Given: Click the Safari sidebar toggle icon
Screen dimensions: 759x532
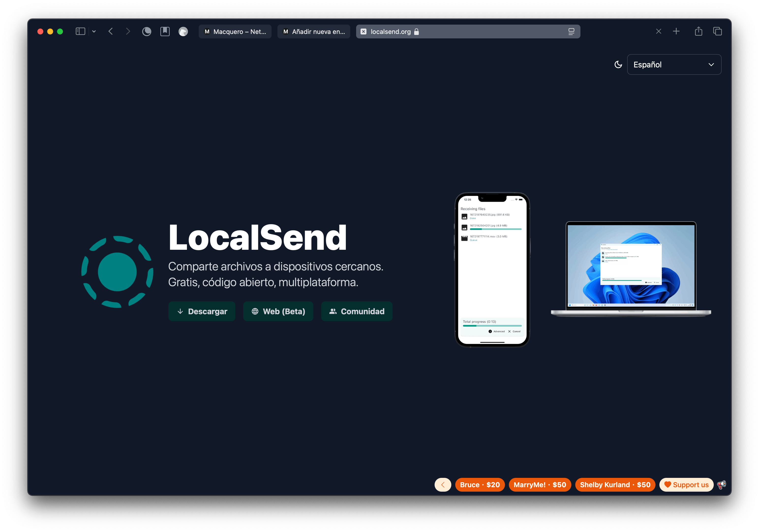Looking at the screenshot, I should [x=80, y=31].
